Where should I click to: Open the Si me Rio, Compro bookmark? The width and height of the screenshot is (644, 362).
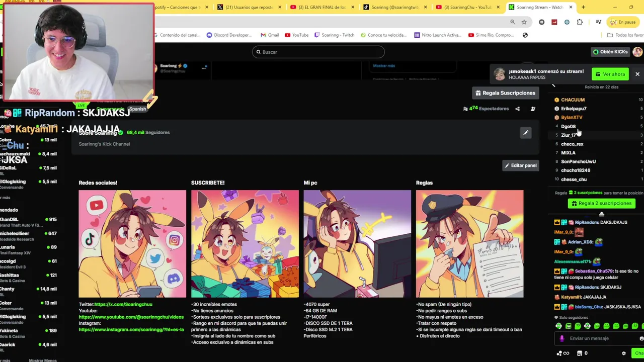491,35
